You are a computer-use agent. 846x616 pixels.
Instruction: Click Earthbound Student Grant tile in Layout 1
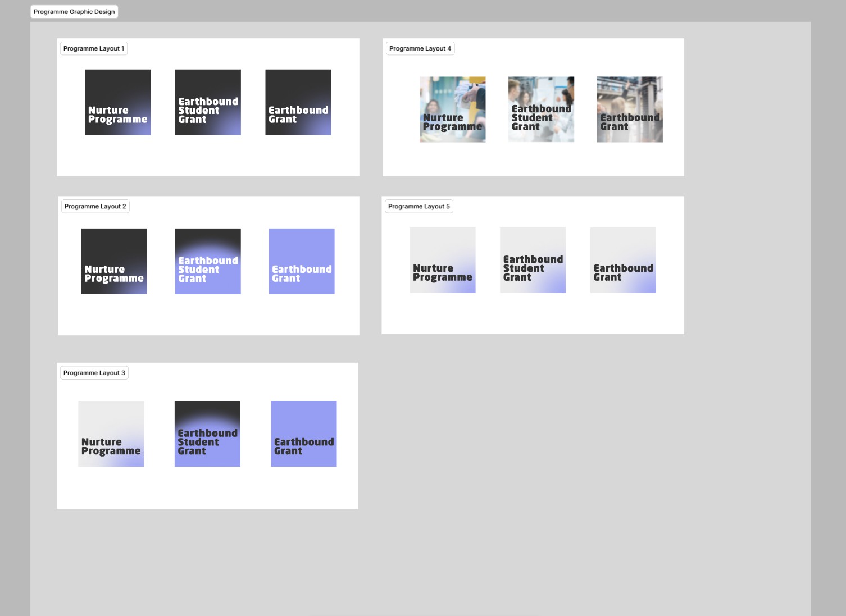tap(208, 102)
